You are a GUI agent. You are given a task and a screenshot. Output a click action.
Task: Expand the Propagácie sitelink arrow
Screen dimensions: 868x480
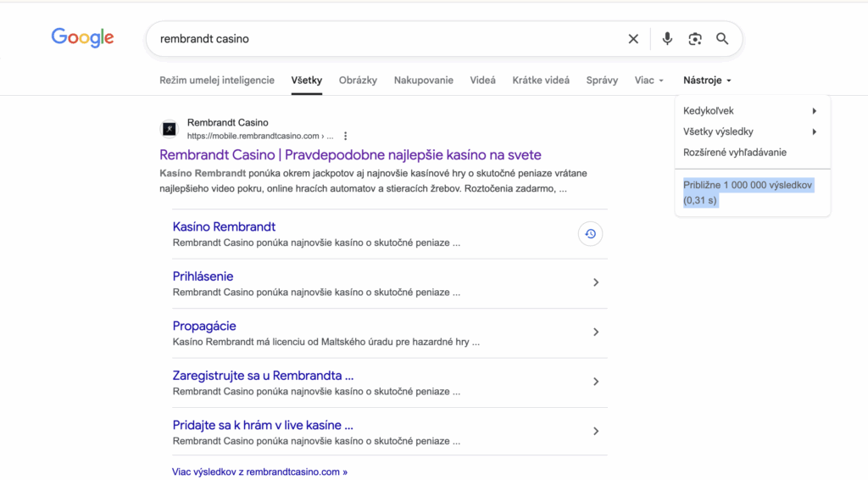[595, 332]
